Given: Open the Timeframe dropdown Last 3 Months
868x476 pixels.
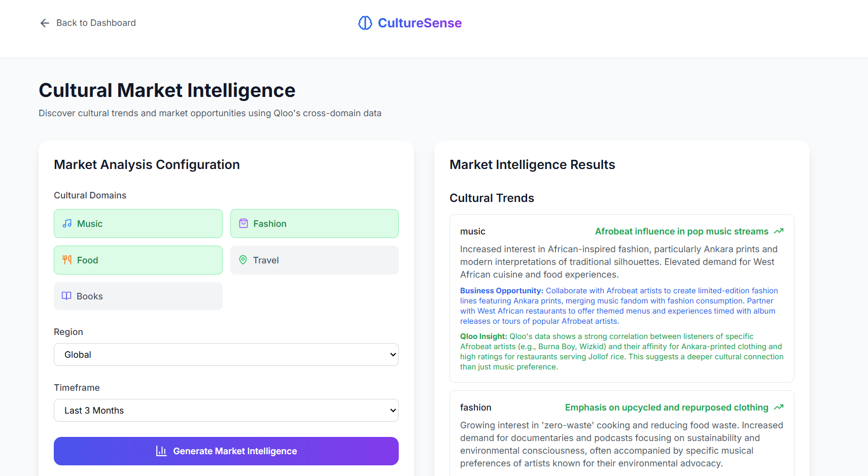Looking at the screenshot, I should [226, 410].
